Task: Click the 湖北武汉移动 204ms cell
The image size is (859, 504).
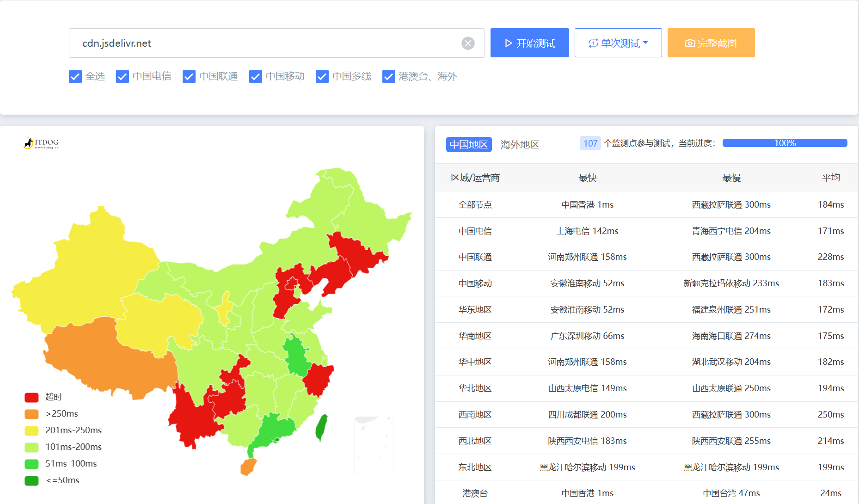Action: [731, 362]
